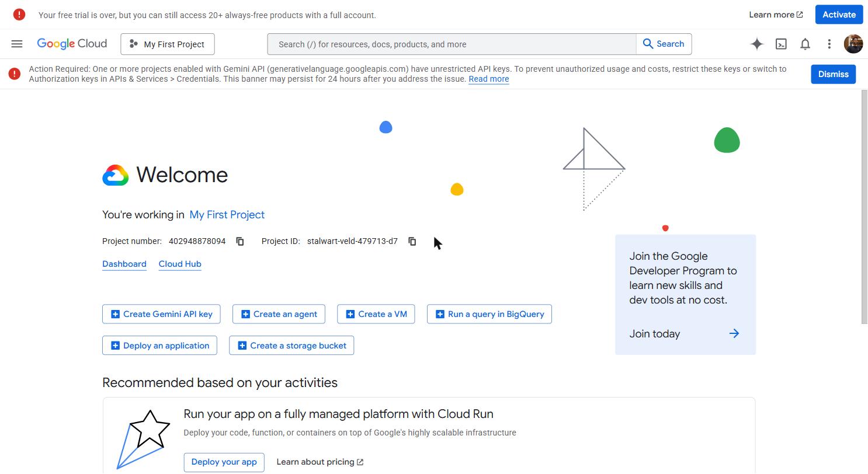
Task: Focus the resource search field
Action: click(452, 44)
